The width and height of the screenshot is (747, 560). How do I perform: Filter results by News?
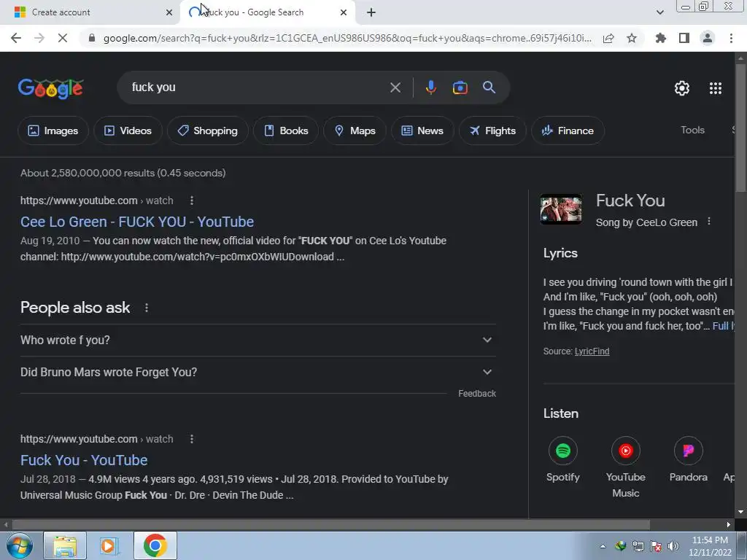click(422, 131)
